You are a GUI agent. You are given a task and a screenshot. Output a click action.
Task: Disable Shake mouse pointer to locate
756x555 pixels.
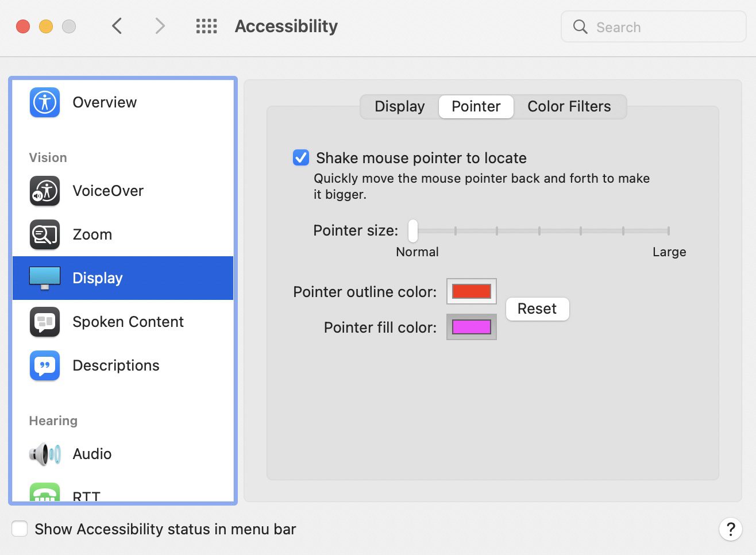[x=301, y=158]
